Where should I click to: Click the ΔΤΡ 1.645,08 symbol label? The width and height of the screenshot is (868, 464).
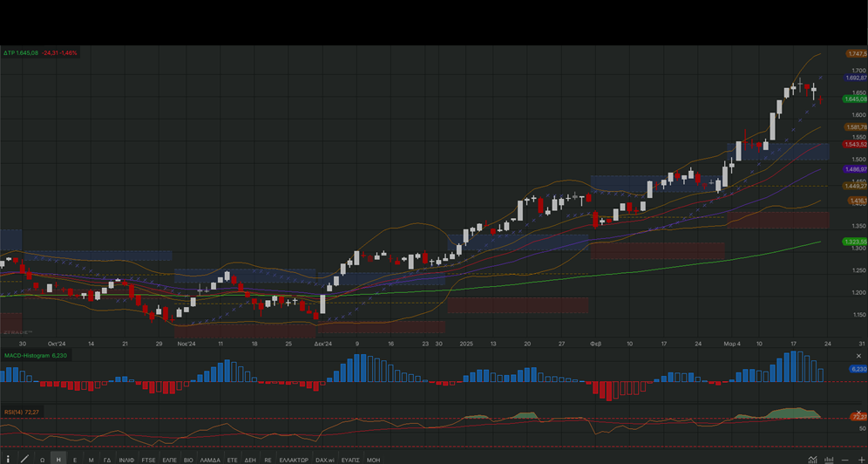(x=21, y=52)
